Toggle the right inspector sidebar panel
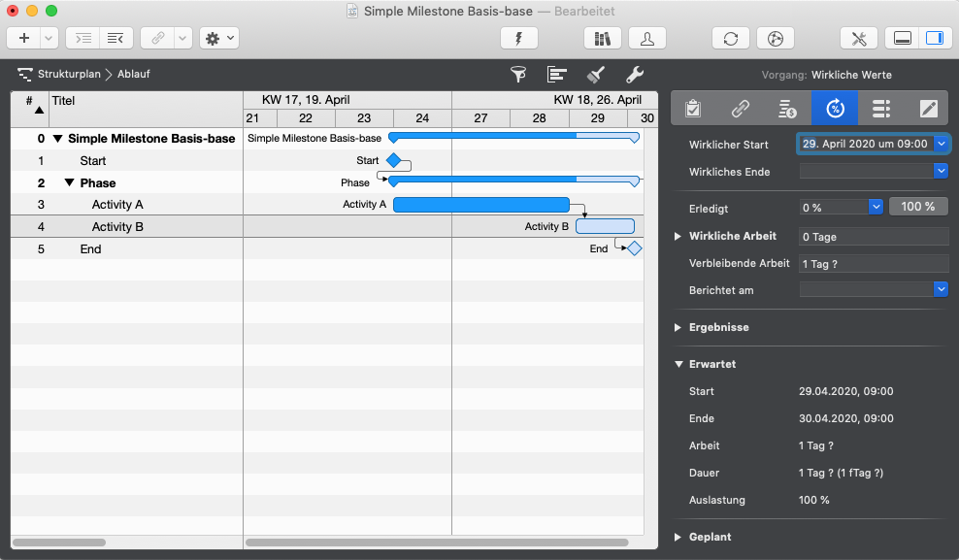 pyautogui.click(x=934, y=38)
